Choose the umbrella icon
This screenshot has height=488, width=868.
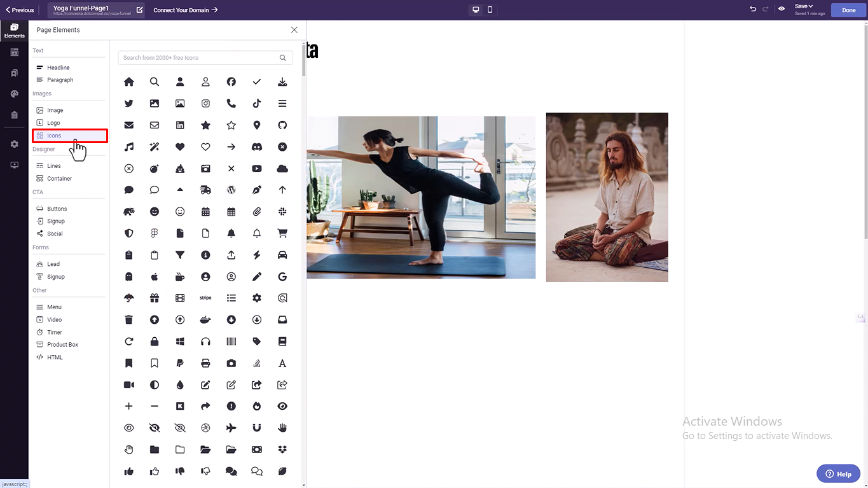pyautogui.click(x=129, y=298)
